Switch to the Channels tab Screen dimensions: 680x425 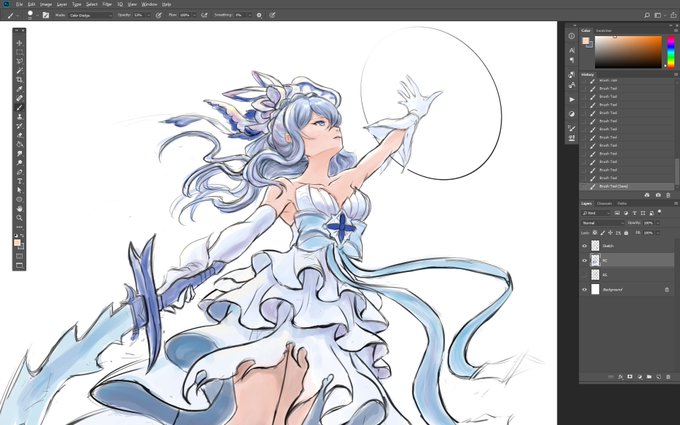(605, 203)
